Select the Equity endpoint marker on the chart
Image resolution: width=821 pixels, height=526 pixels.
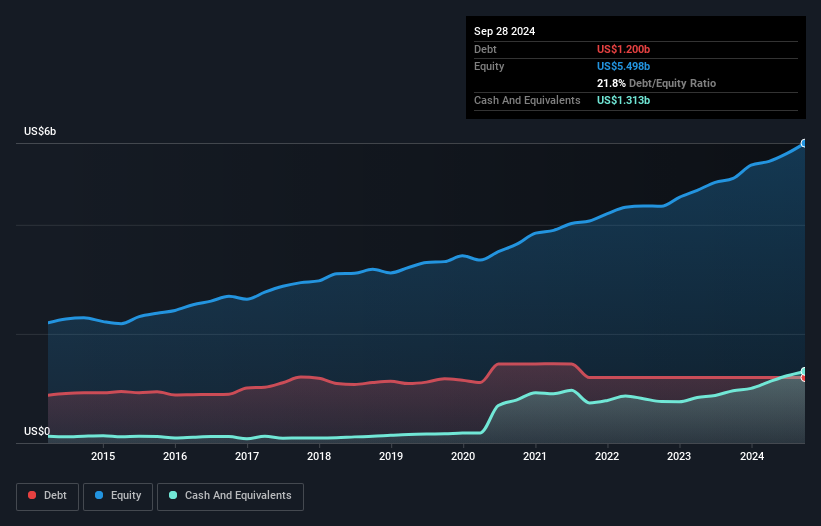[804, 144]
